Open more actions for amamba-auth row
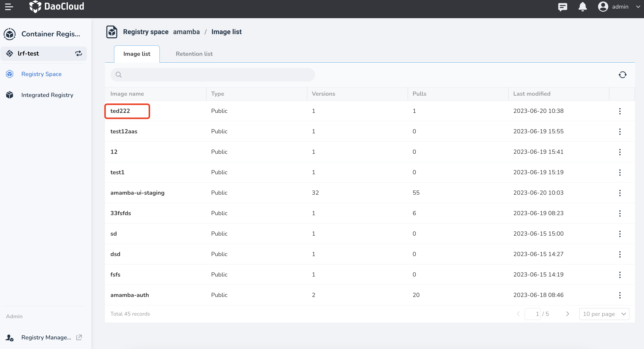The image size is (644, 349). [x=620, y=295]
